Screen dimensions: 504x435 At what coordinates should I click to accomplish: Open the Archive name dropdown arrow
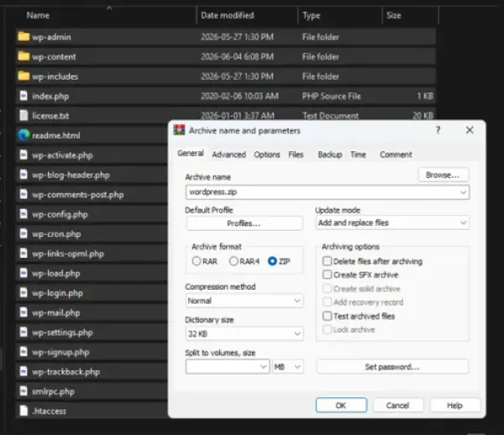point(463,192)
